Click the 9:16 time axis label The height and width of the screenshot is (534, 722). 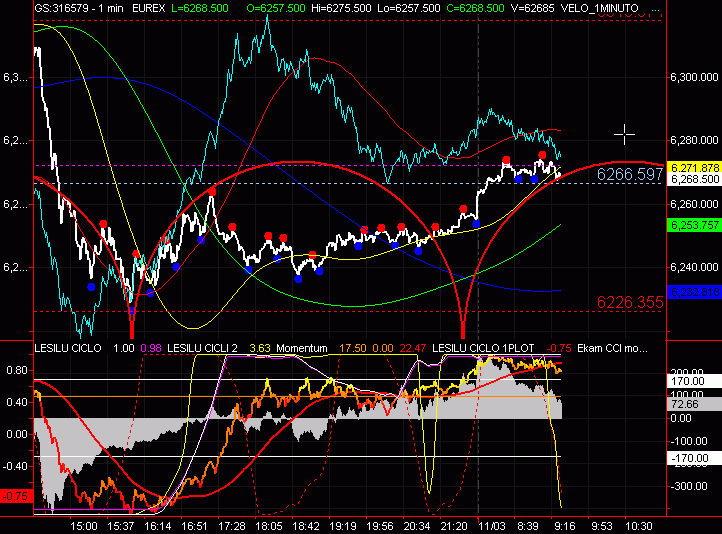tap(565, 526)
